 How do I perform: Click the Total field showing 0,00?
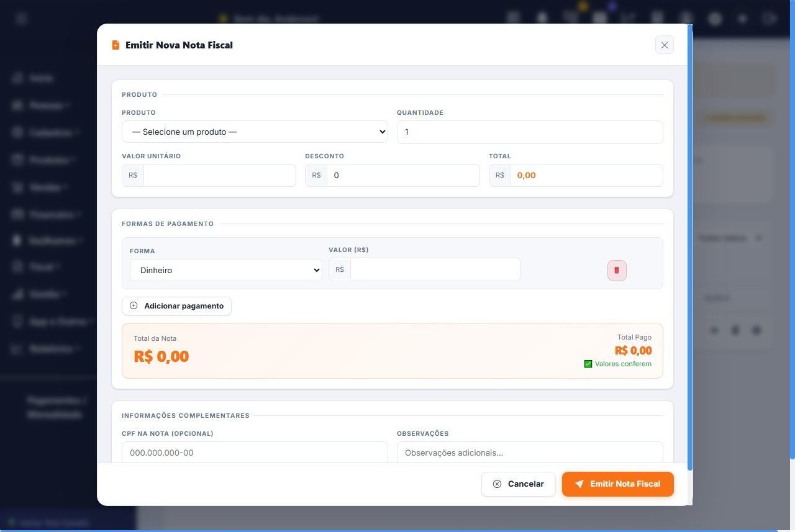coord(586,176)
